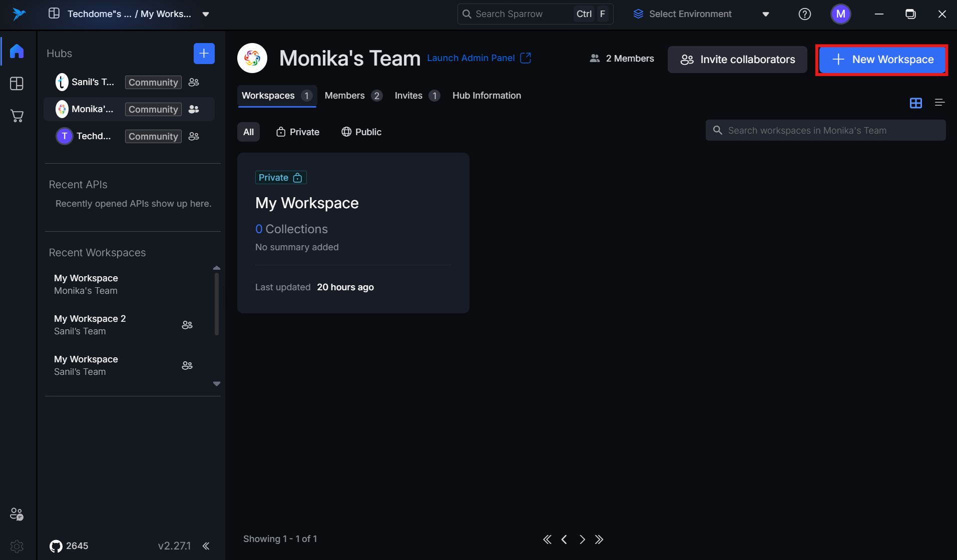The width and height of the screenshot is (957, 560).
Task: Click 20 hours ago timestamp
Action: (345, 287)
